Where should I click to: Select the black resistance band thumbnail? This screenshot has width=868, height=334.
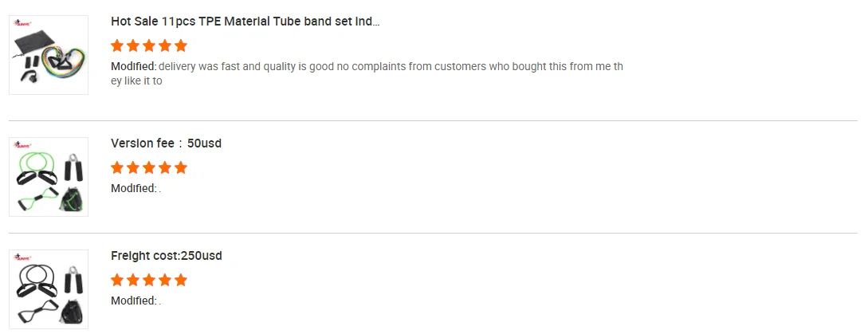(49, 289)
